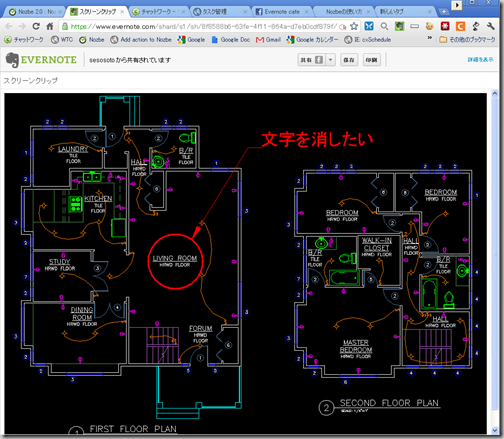Expand the share button dropdown arrow
Screen dimensions: 504x439
point(330,60)
